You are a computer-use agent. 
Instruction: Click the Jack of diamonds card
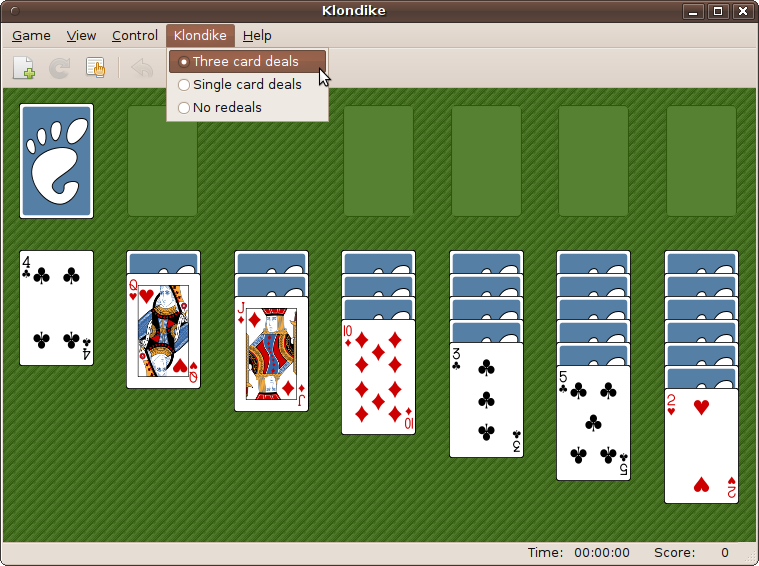(x=272, y=354)
